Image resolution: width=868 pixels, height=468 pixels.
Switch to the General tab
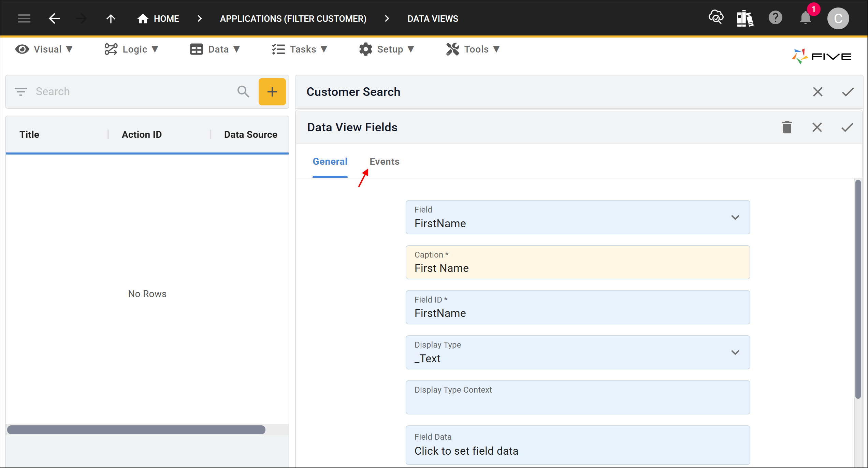pyautogui.click(x=330, y=161)
